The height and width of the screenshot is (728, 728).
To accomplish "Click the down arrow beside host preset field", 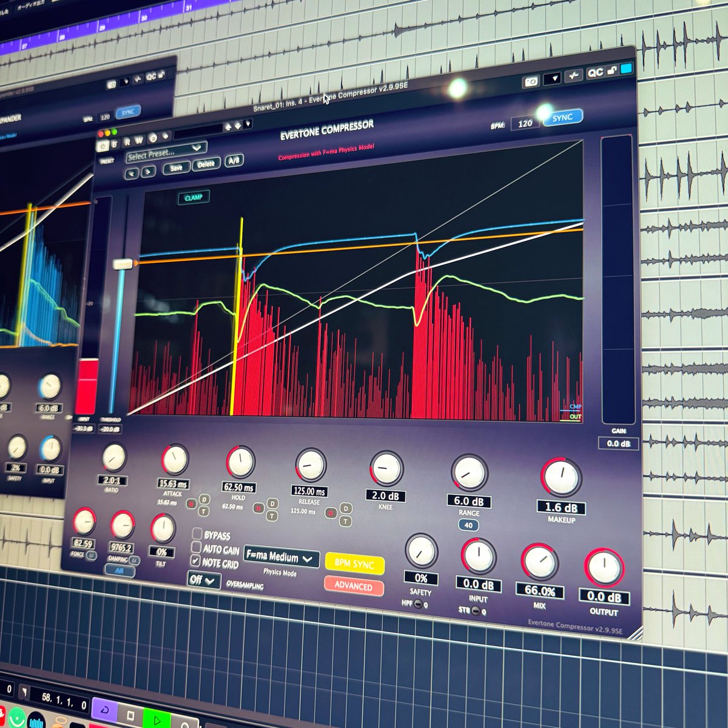I will (238, 126).
